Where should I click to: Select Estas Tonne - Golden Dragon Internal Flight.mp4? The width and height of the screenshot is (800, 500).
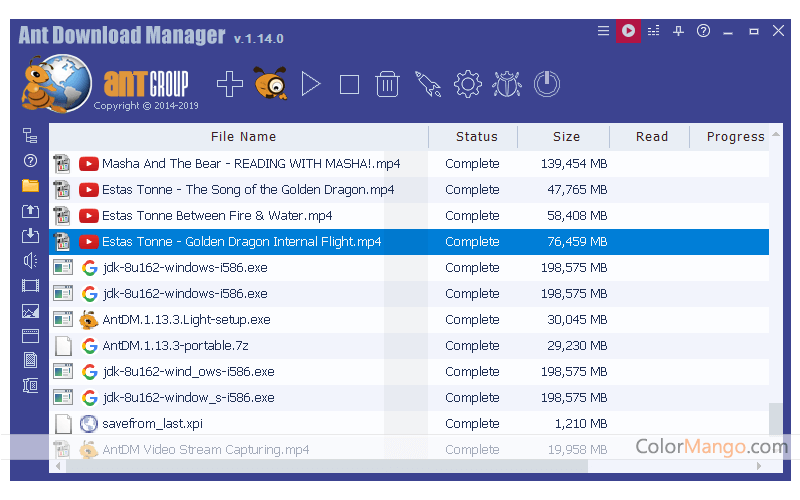[409, 242]
